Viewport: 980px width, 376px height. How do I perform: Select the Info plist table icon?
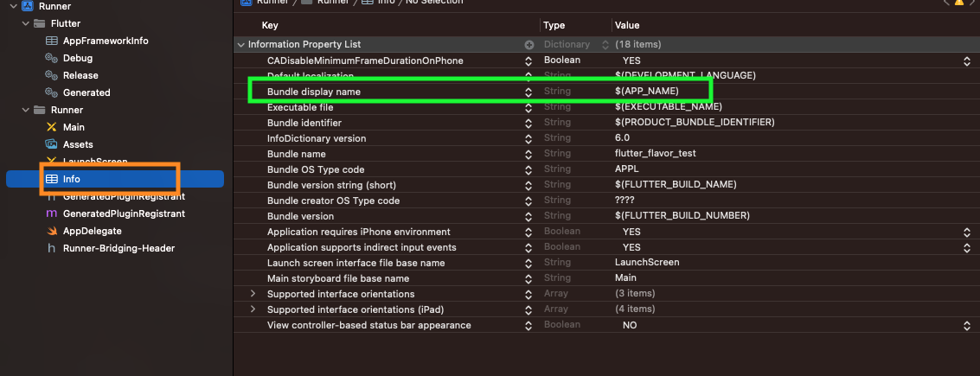[x=52, y=179]
